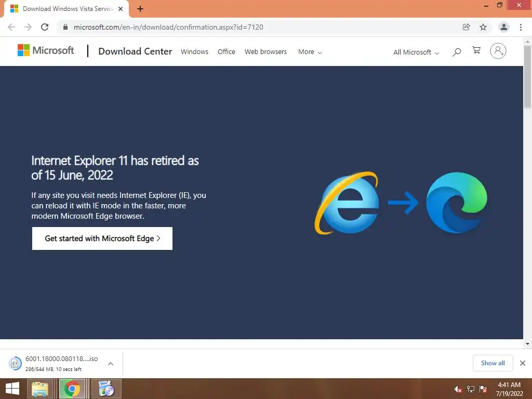Click Show all downloads
The width and height of the screenshot is (532, 399).
493,363
